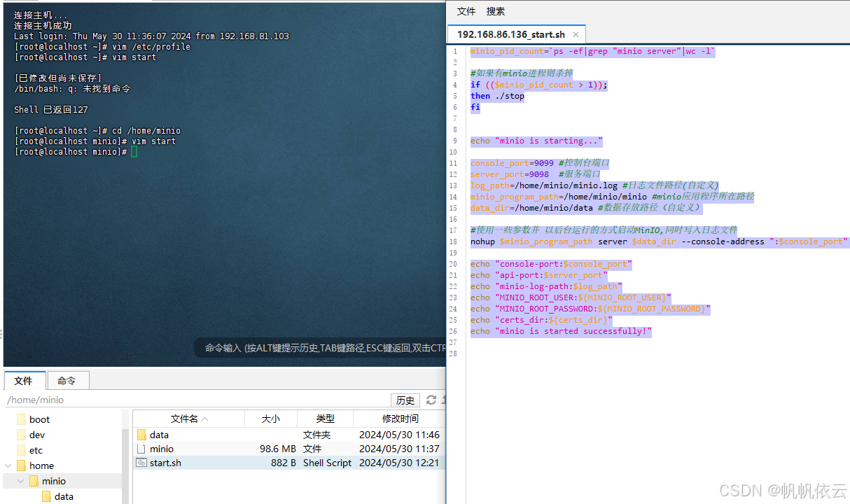Click the terminal cursor after [root@localhost minio]#
The height and width of the screenshot is (504, 850).
pos(134,152)
